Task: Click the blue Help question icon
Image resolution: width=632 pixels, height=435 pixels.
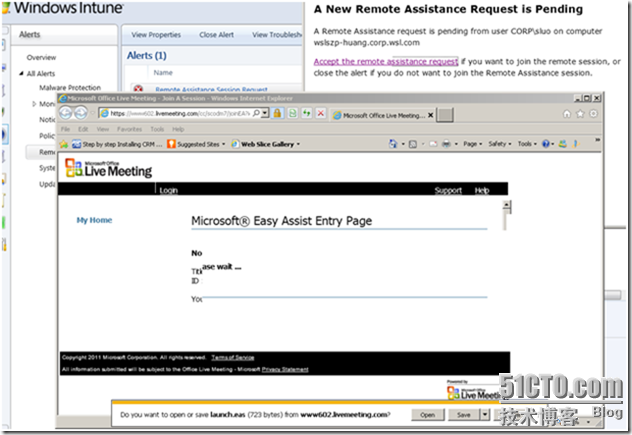Action: click(546, 144)
